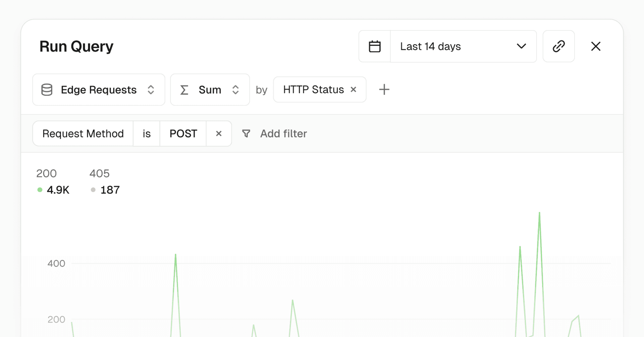Screen dimensions: 644x337
Task: Add another group-by with plus icon
Action: tap(384, 90)
